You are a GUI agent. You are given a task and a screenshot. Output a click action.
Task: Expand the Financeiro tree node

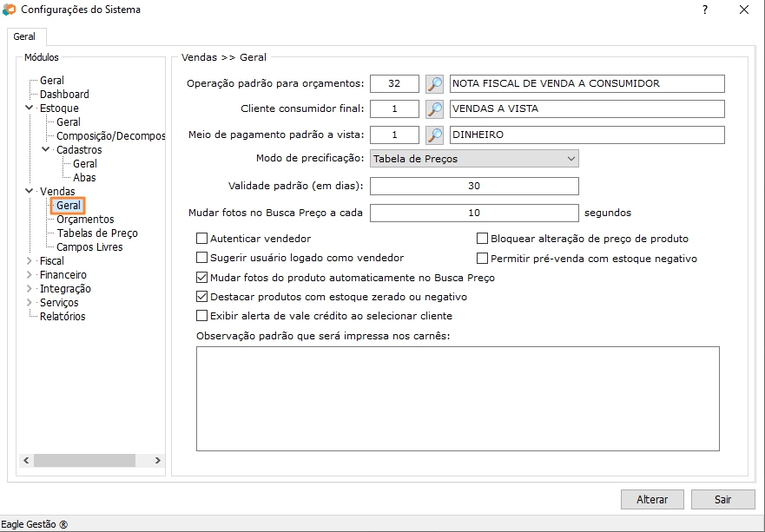(x=30, y=274)
